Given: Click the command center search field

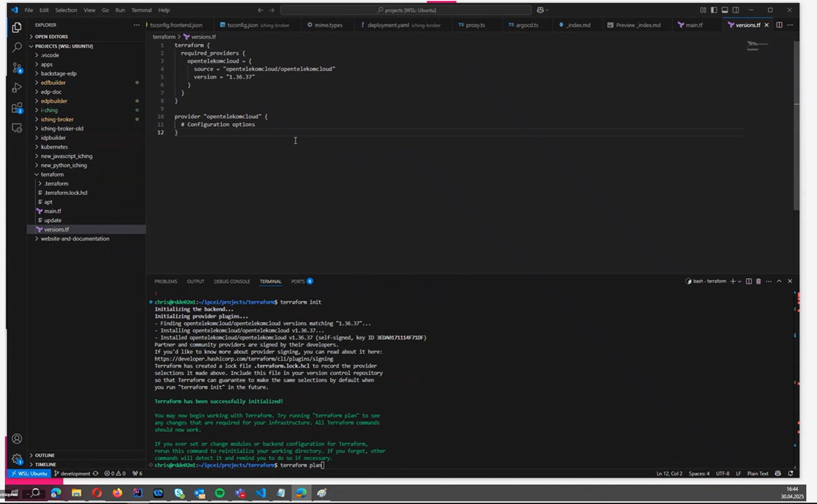Looking at the screenshot, I should (406, 10).
